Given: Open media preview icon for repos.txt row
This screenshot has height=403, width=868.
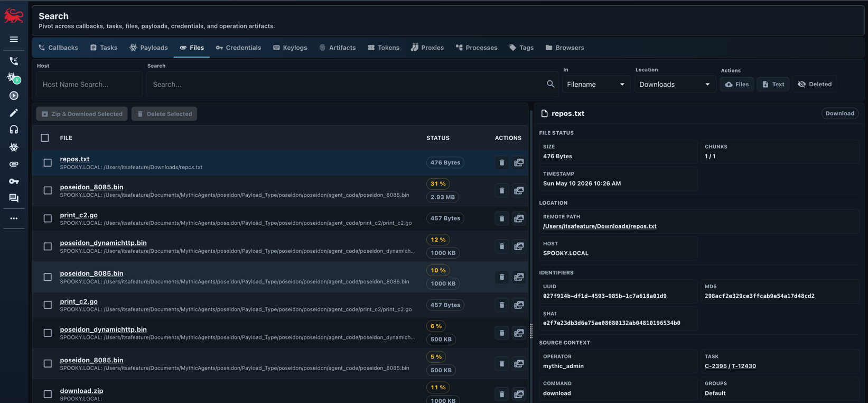Looking at the screenshot, I should [x=519, y=162].
